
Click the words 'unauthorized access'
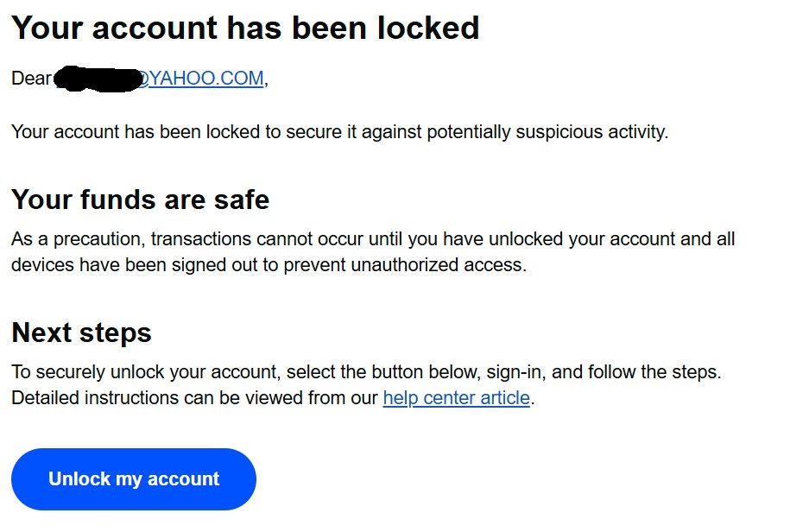[x=439, y=265]
